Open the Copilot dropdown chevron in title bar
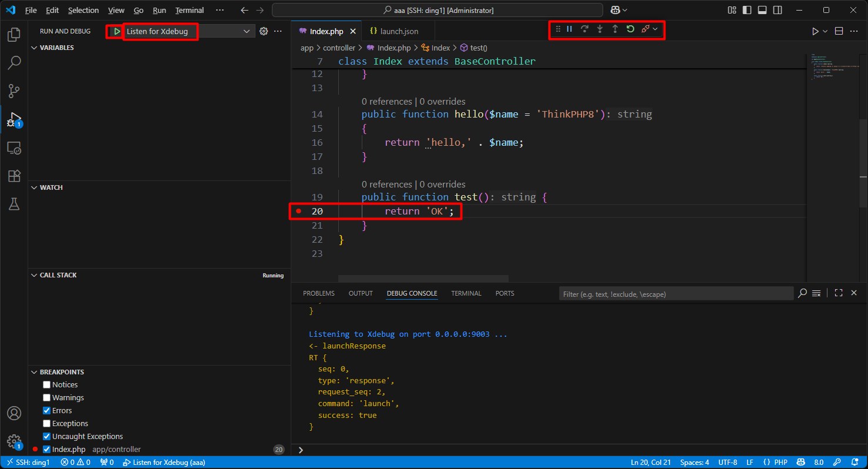 (624, 10)
